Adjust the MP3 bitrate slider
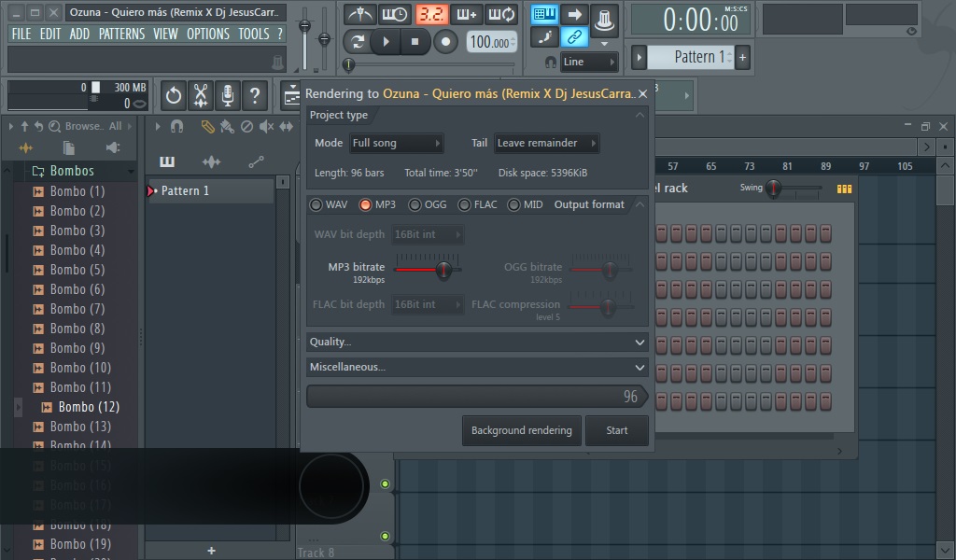The image size is (956, 560). tap(443, 270)
